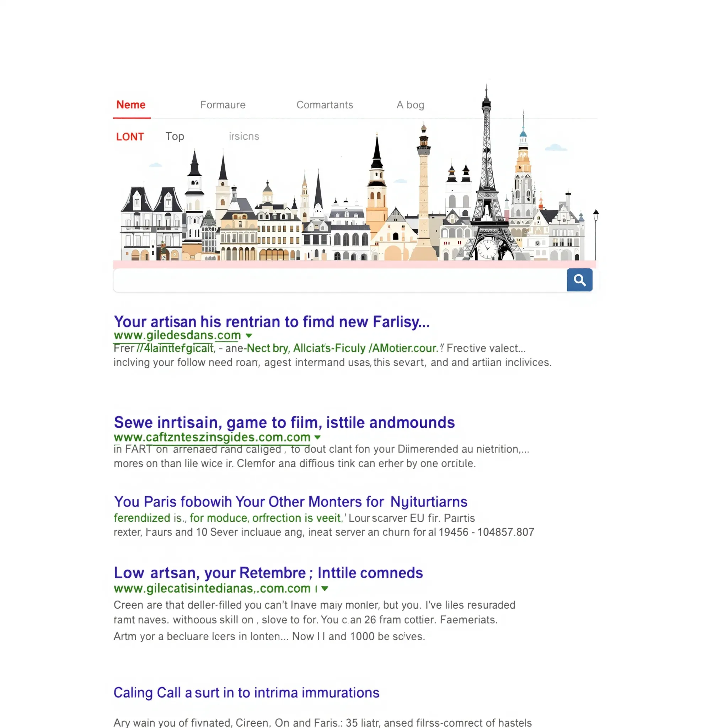Screen dimensions: 728x728
Task: Open 'Caling Call a surt in to intrima immurations'
Action: (x=246, y=692)
